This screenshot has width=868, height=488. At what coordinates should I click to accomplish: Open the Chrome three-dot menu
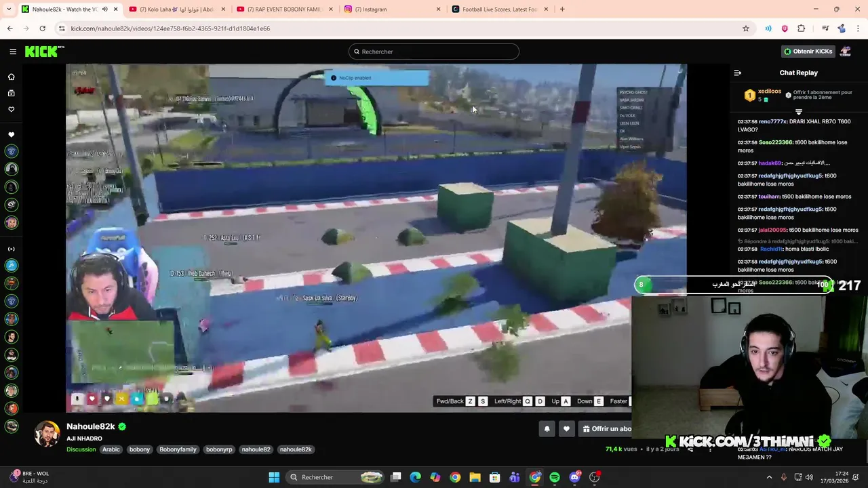point(858,28)
